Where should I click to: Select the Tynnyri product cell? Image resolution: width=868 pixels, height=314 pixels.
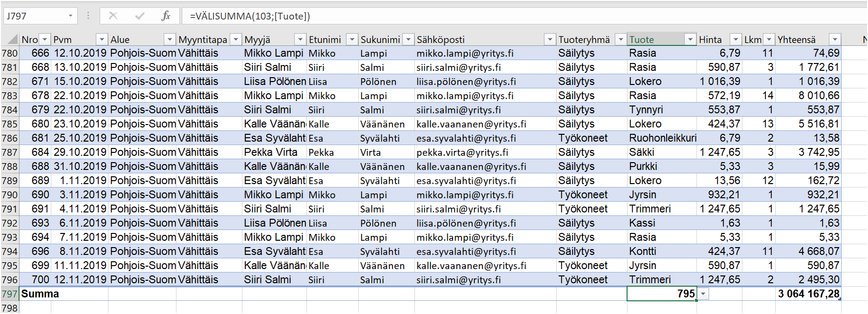[662, 110]
